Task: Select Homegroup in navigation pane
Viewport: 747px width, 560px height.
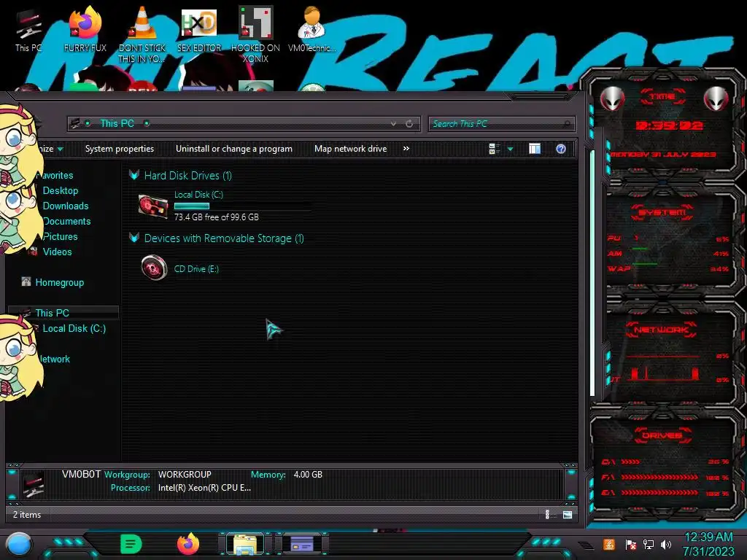Action: click(60, 282)
